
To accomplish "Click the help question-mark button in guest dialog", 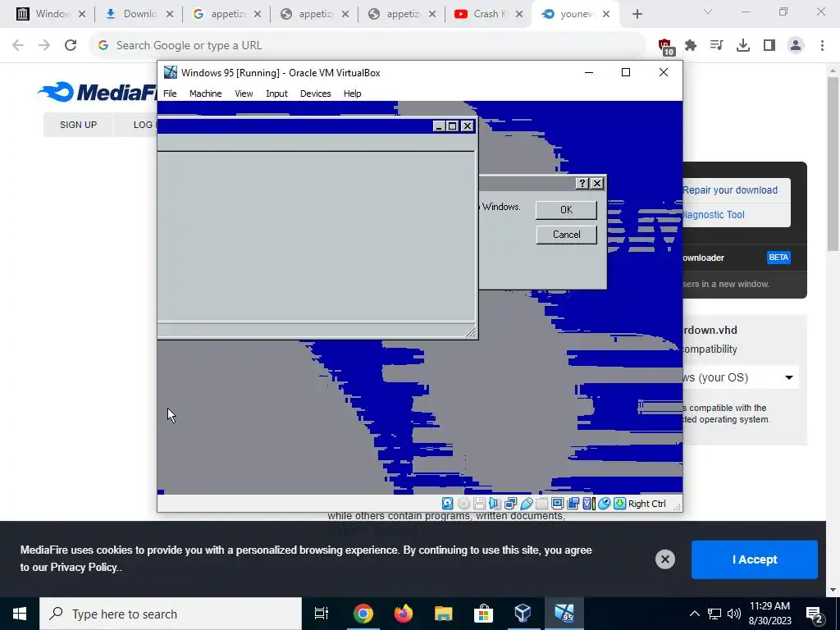I will tap(582, 183).
